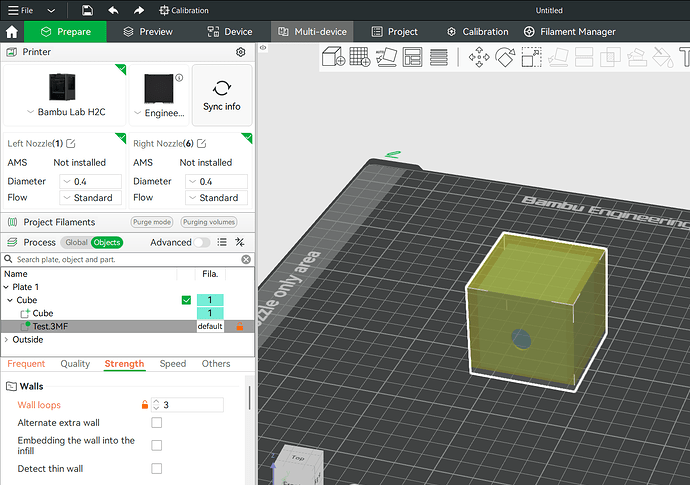Select the Mesh boolean tool icon
Screen dimensions: 690x485
610,57
